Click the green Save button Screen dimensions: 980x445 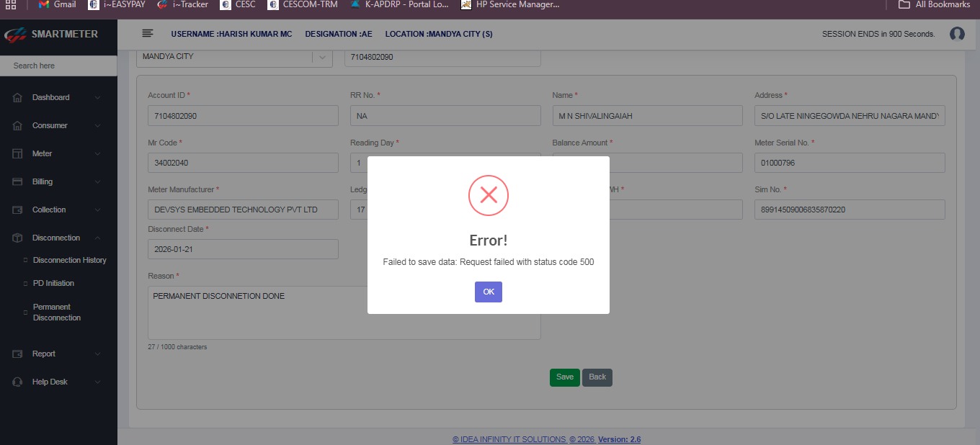pos(565,377)
